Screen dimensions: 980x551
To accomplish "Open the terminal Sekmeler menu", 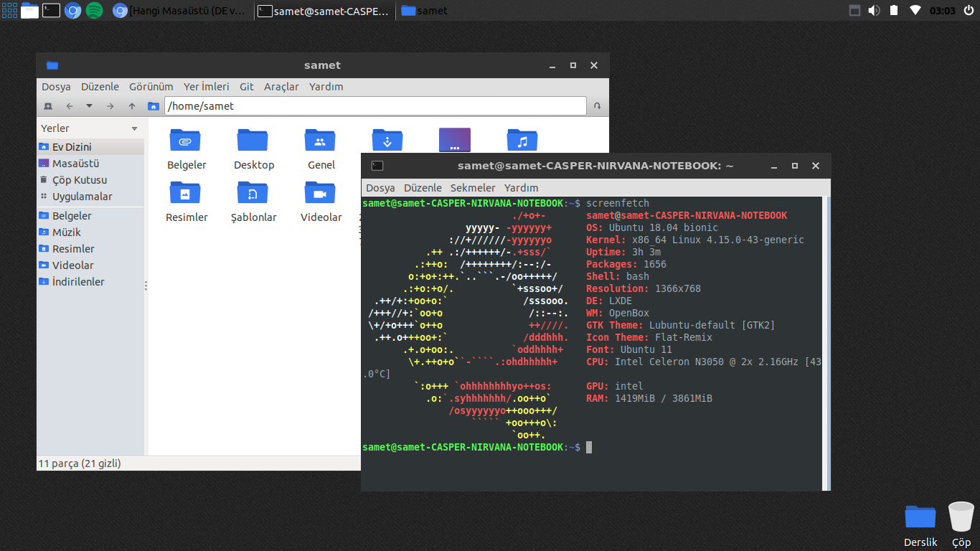I will pyautogui.click(x=473, y=188).
